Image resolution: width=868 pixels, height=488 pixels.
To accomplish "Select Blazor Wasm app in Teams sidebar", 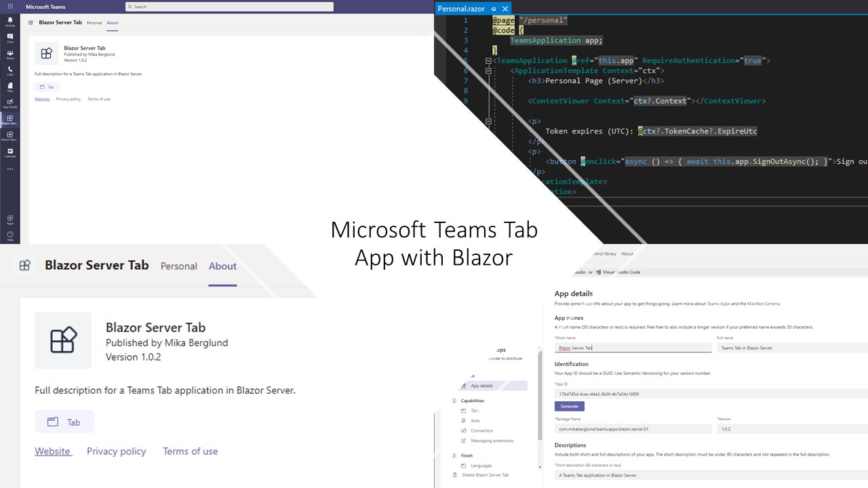I will pos(10,136).
